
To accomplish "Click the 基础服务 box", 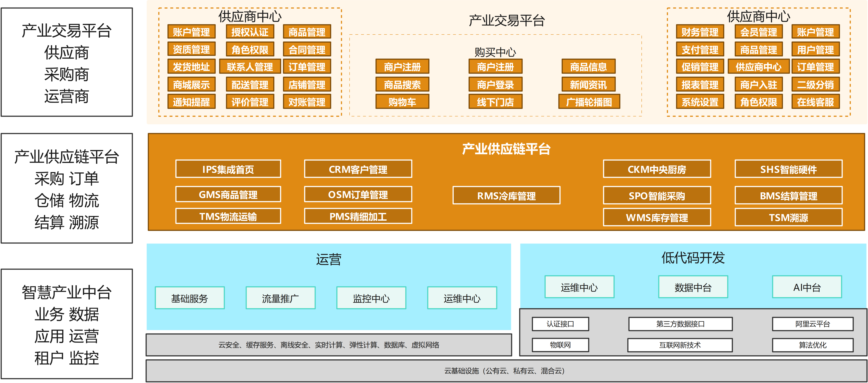I will pos(190,298).
